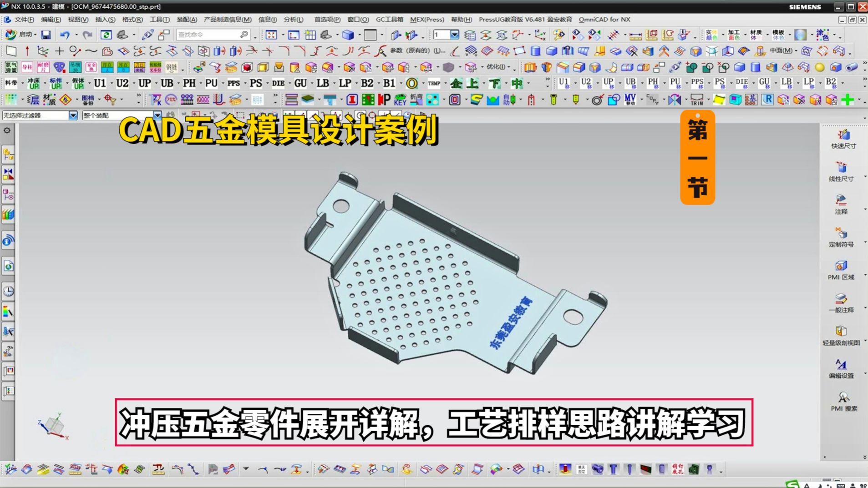Click the 材质体色 color tool
868x488 pixels.
coord(756,35)
